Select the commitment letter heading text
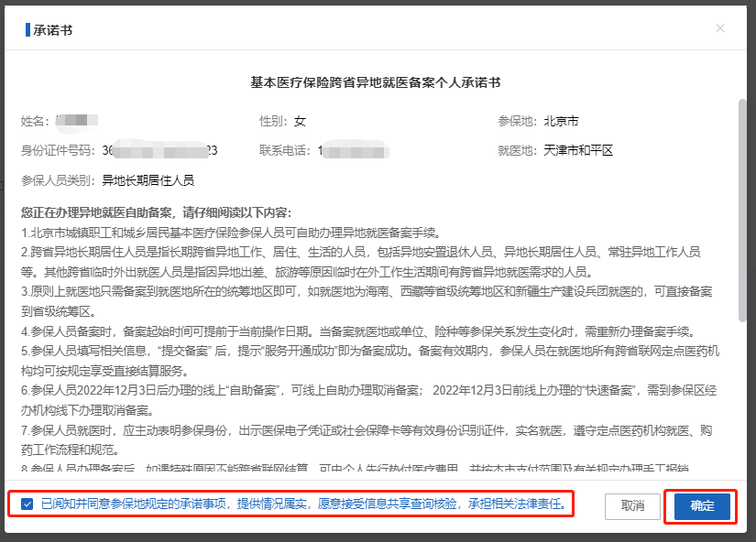This screenshot has width=756, height=542. click(x=378, y=81)
